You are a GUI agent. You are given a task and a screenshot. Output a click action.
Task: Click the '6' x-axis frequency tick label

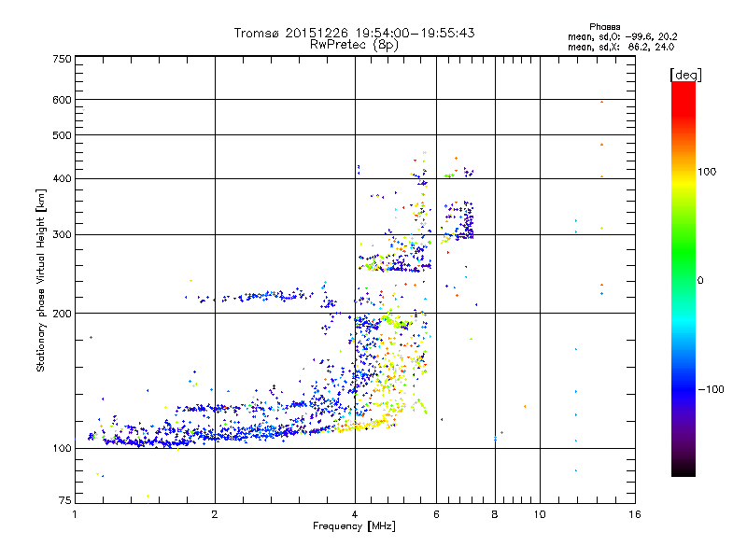point(436,514)
